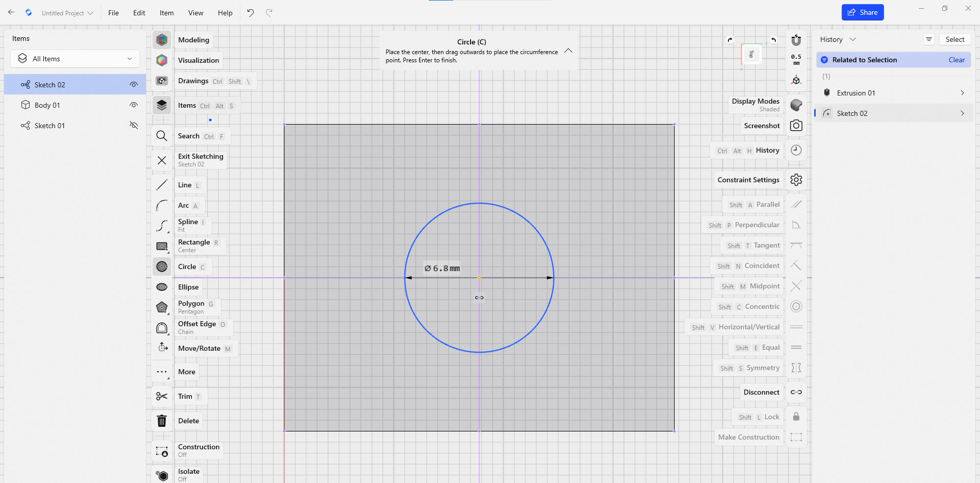Take a Screenshot with the camera icon

pyautogui.click(x=796, y=126)
